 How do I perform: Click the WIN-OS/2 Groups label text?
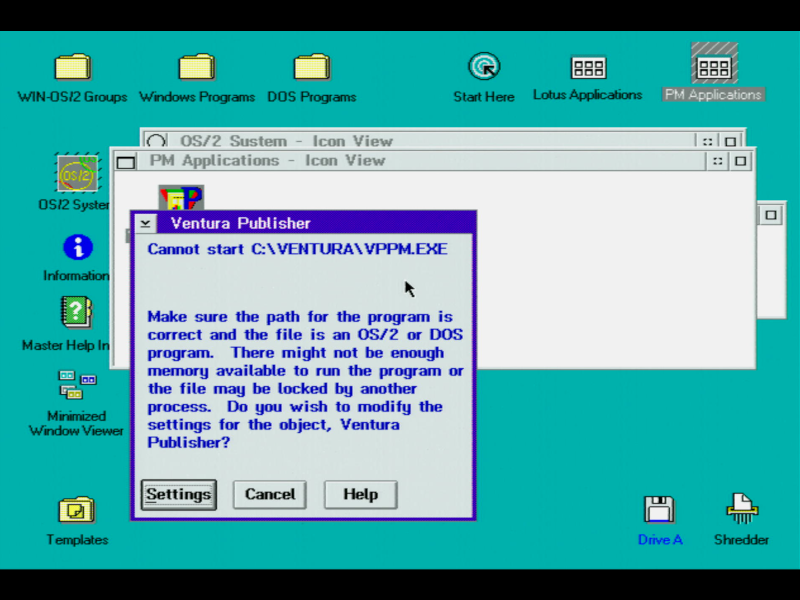click(x=72, y=97)
